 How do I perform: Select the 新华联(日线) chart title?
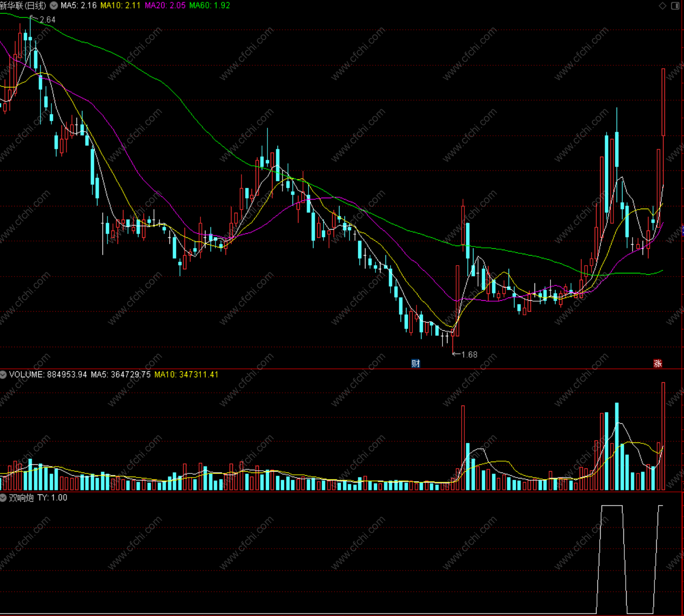pos(23,5)
